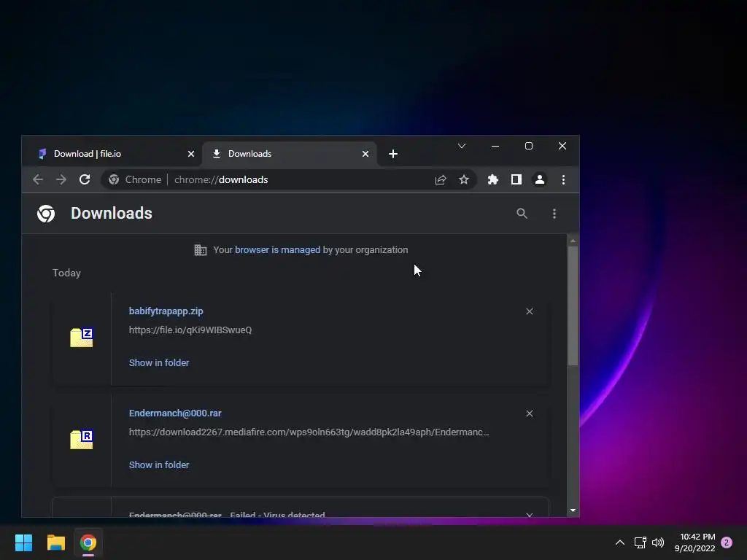This screenshot has width=747, height=560.
Task: Go back using the browser back arrow
Action: (x=38, y=179)
